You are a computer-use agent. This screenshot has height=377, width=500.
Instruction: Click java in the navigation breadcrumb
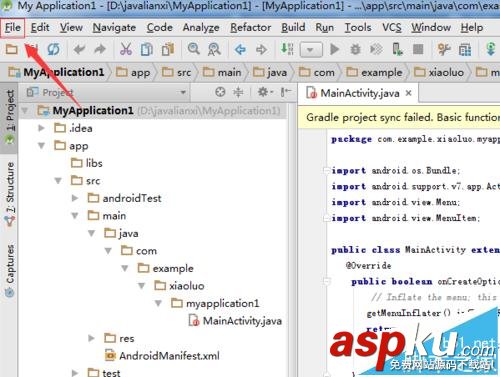coord(270,72)
